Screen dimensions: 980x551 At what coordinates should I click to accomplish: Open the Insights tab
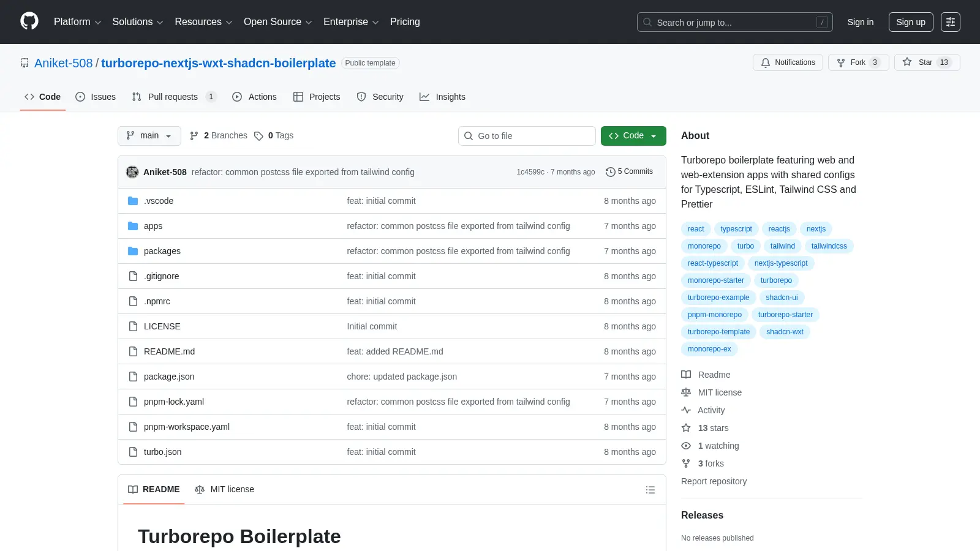[442, 97]
